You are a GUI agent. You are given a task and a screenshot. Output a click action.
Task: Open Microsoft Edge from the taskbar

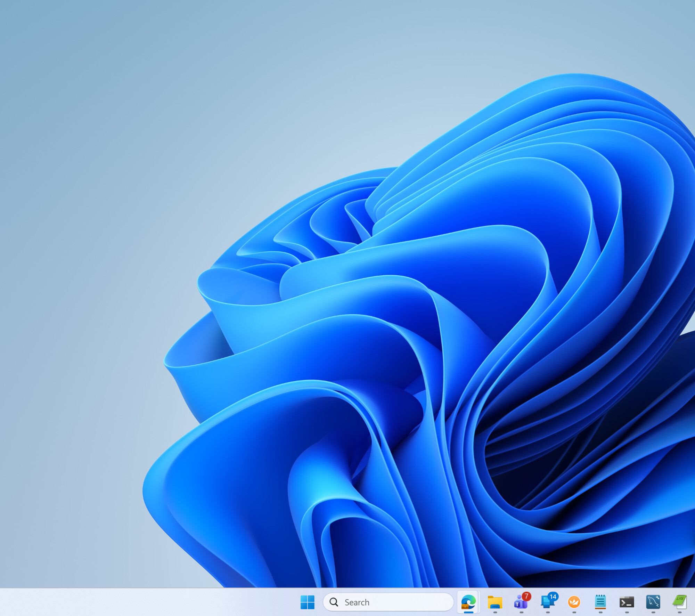(468, 602)
